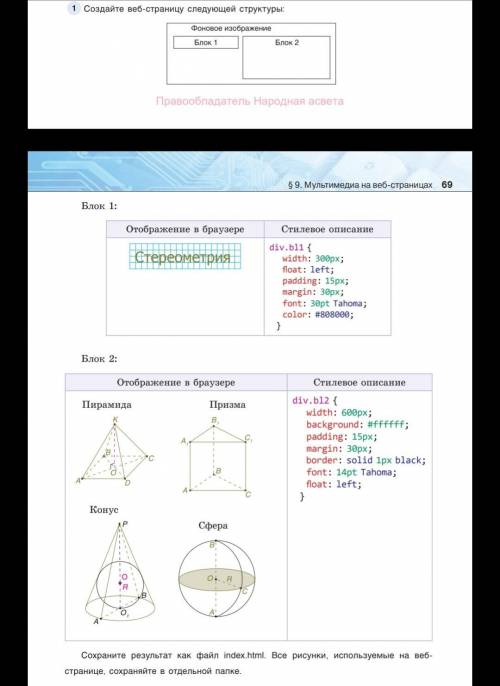Click the task number 1 circle
This screenshot has height=686, width=500.
click(74, 8)
